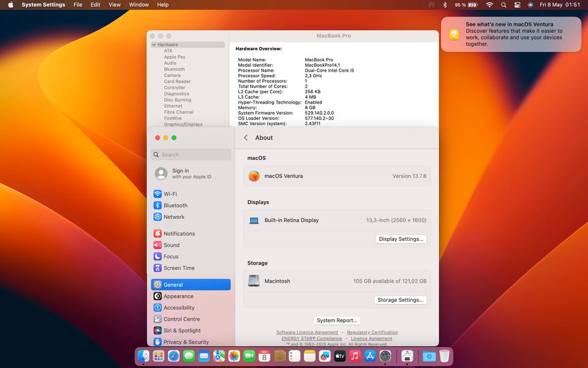The image size is (588, 368).
Task: Open the ENERGY STAR Compliance link
Action: pyautogui.click(x=312, y=339)
